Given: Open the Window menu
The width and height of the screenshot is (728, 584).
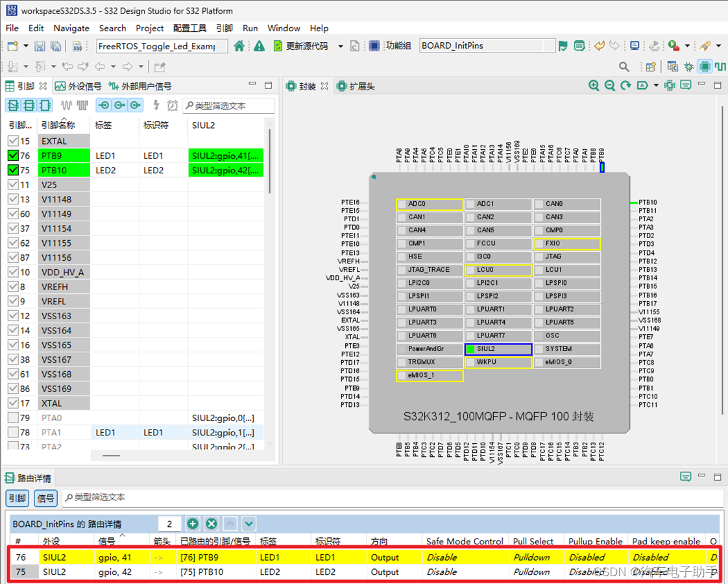Looking at the screenshot, I should click(x=284, y=29).
